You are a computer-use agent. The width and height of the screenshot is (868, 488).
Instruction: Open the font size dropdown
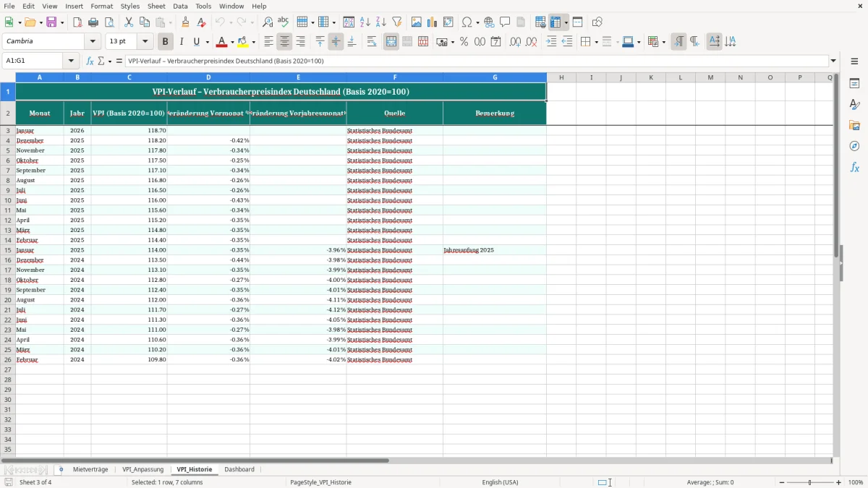(x=145, y=42)
